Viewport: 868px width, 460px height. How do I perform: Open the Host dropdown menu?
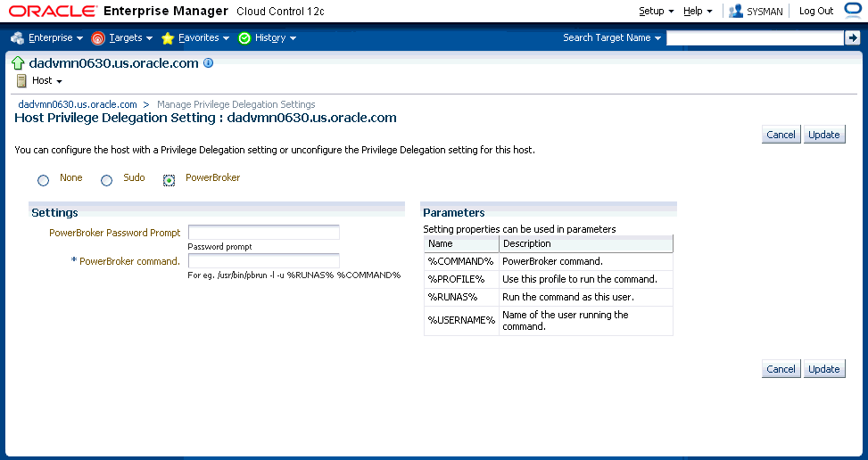click(47, 81)
